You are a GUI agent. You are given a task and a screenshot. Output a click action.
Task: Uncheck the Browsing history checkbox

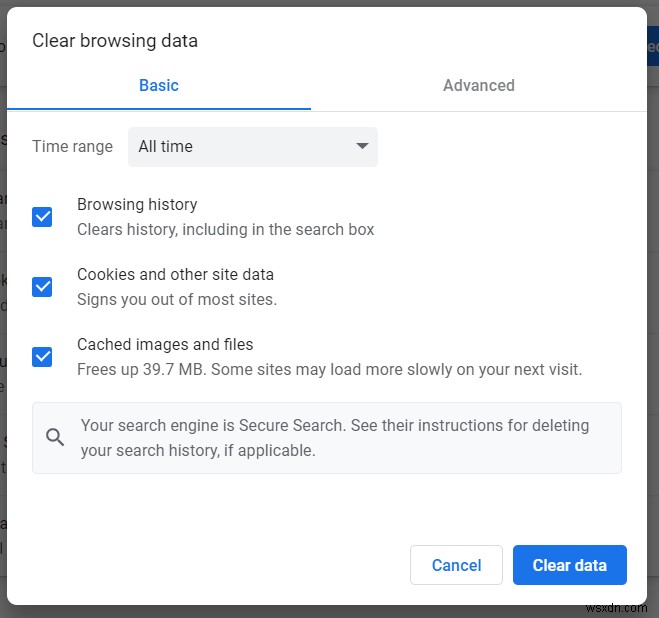[x=42, y=217]
